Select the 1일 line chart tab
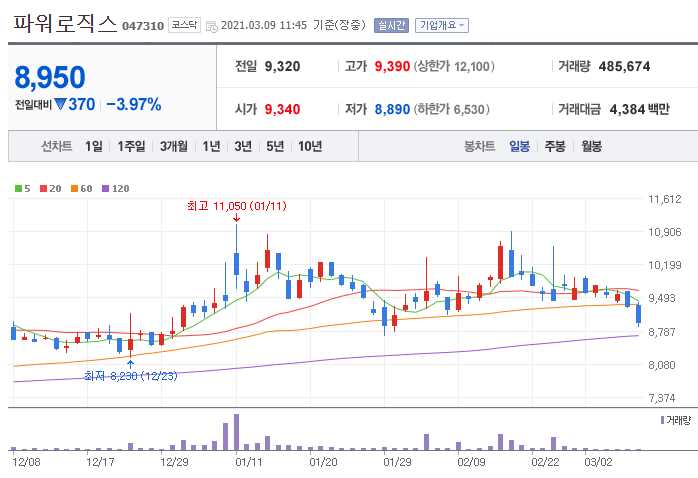 point(94,146)
